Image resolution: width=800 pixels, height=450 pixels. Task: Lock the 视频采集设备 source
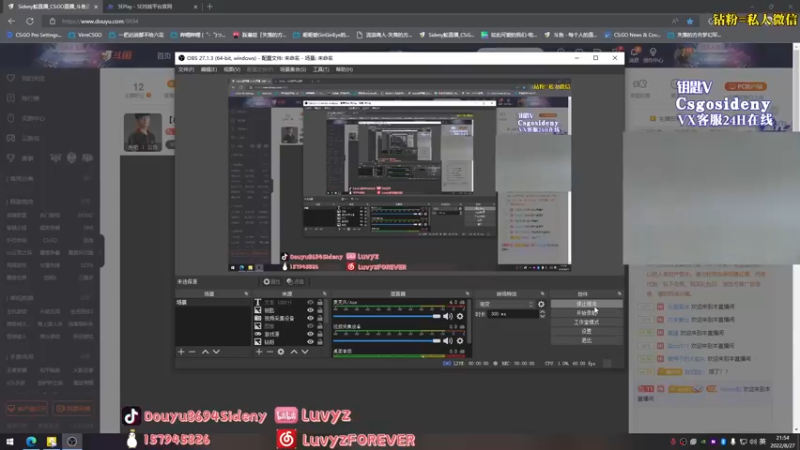[320, 318]
